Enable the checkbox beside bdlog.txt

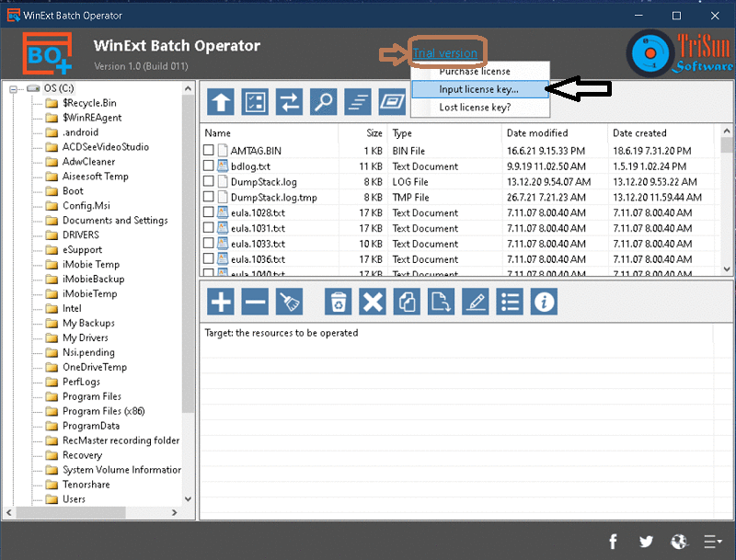(207, 166)
